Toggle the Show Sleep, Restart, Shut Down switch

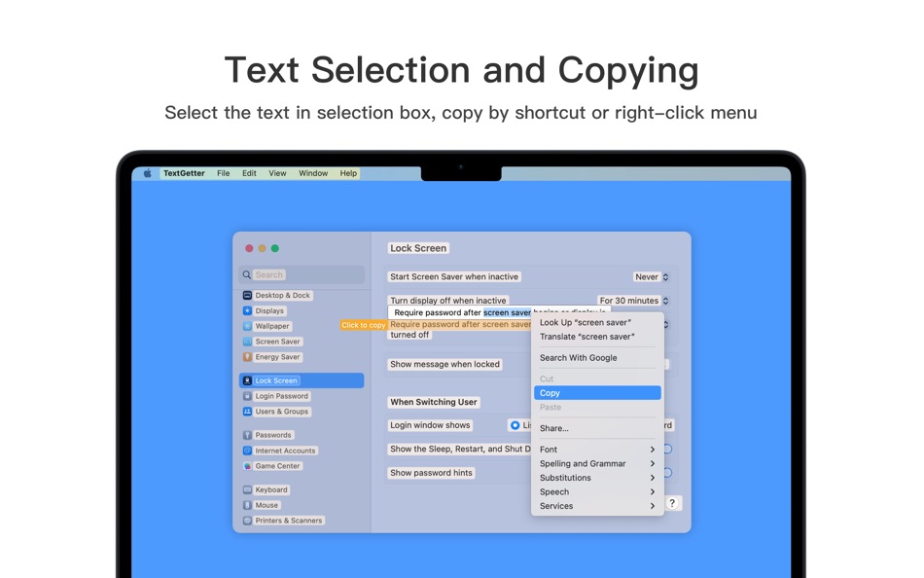(668, 449)
